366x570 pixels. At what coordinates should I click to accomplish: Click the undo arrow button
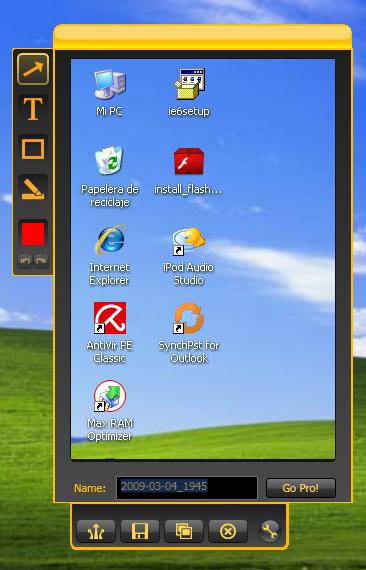[25, 261]
